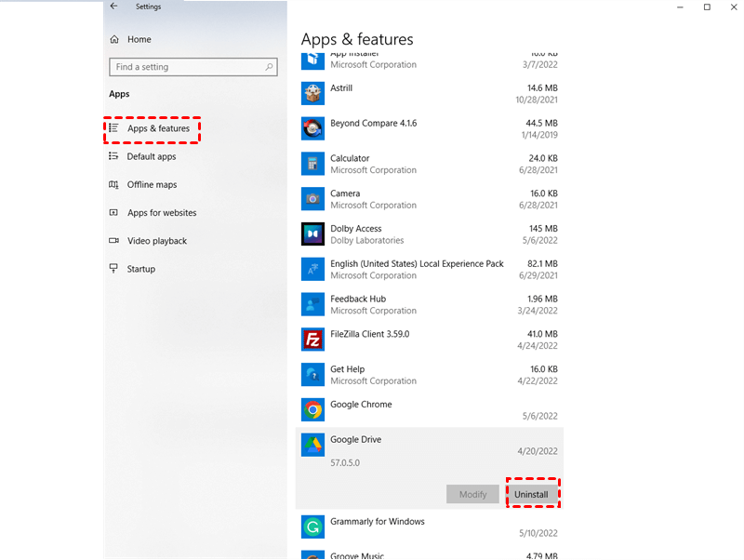The width and height of the screenshot is (744, 560).
Task: Click the Apps & features sidebar icon
Action: tap(113, 128)
